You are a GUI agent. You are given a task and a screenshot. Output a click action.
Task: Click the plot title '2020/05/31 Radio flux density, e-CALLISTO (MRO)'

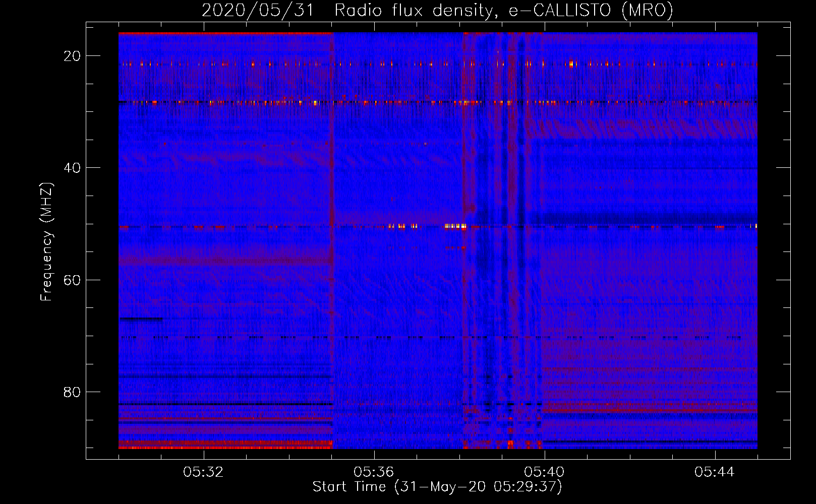tap(437, 10)
